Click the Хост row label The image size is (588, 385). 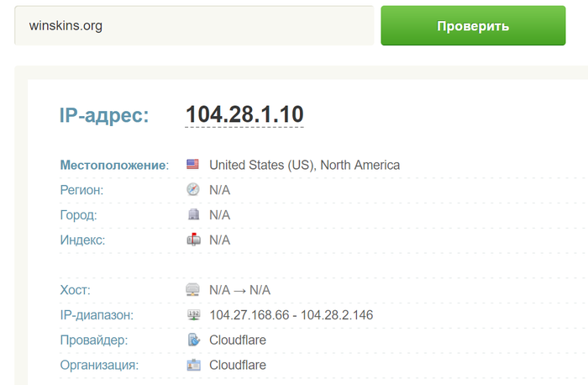pyautogui.click(x=76, y=290)
